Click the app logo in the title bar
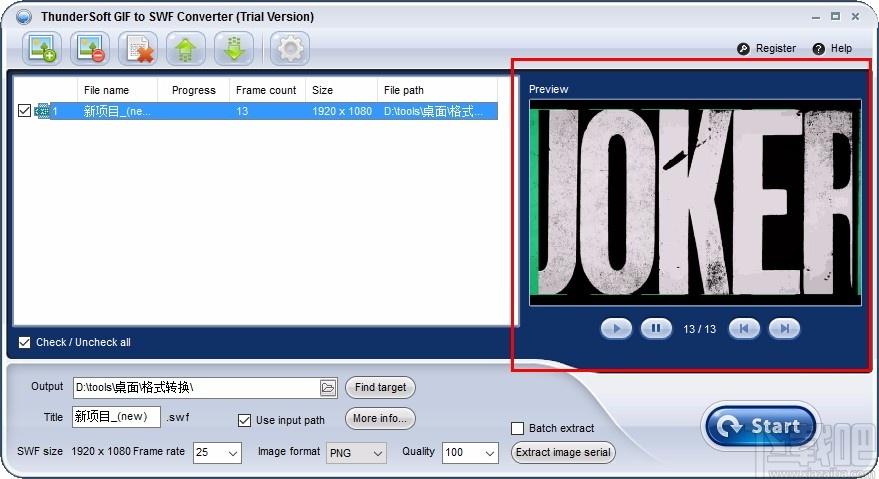Viewport: 879px width, 479px height. click(24, 17)
